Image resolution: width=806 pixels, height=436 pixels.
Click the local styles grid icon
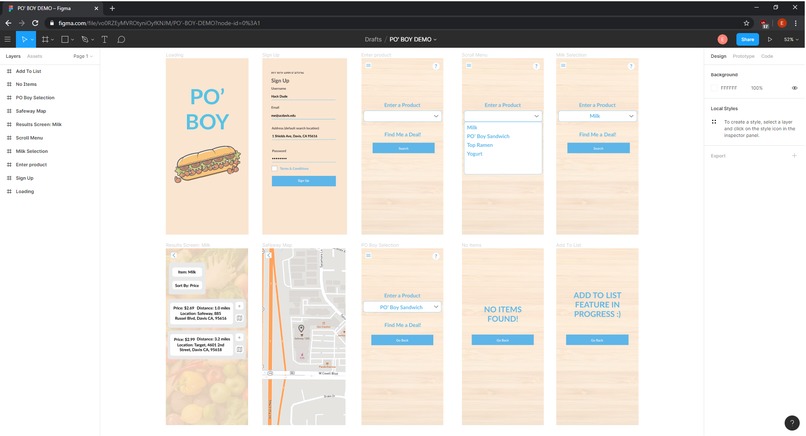714,122
